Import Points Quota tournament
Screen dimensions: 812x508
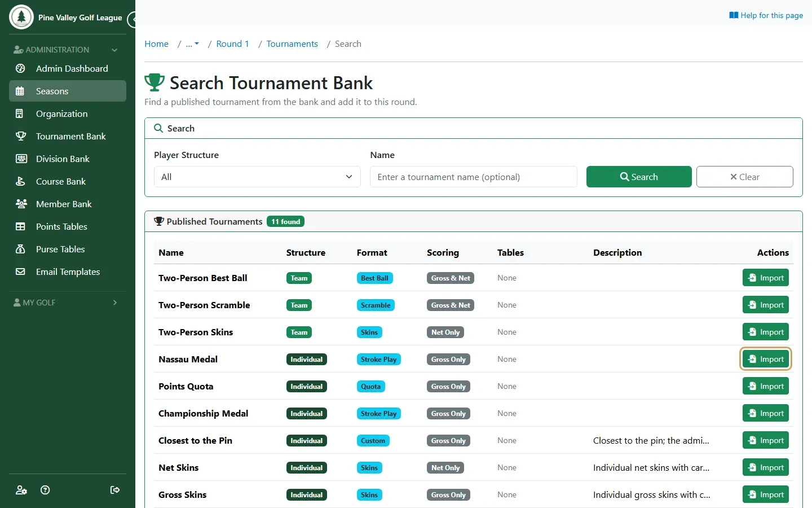point(766,386)
